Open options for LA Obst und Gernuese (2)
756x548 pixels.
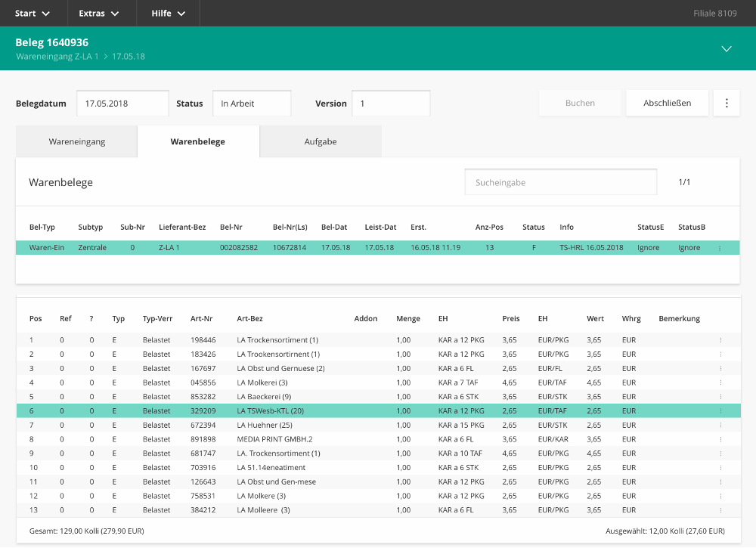720,369
